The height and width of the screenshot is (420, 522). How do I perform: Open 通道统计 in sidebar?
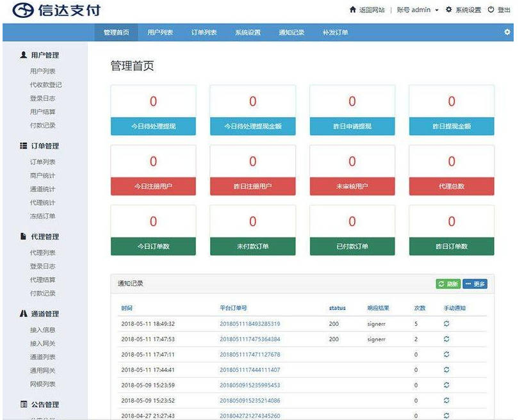[x=43, y=189]
